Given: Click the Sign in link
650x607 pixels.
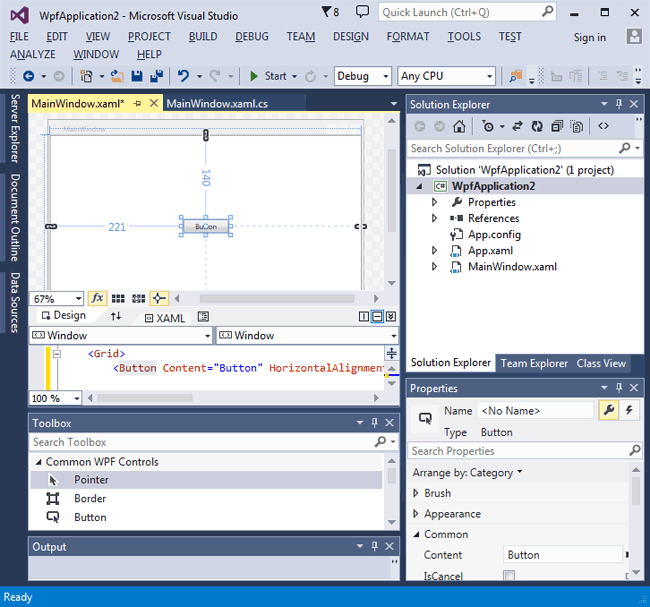Looking at the screenshot, I should point(589,38).
